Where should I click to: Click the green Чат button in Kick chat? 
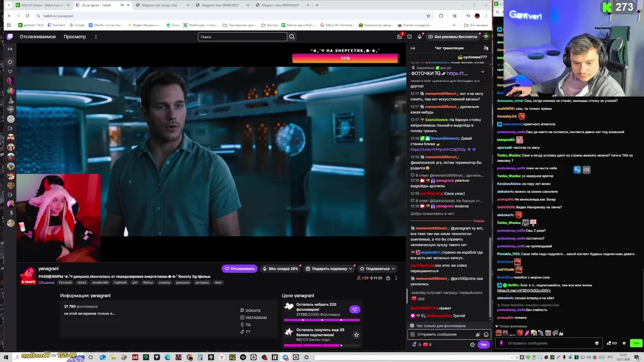click(x=636, y=343)
